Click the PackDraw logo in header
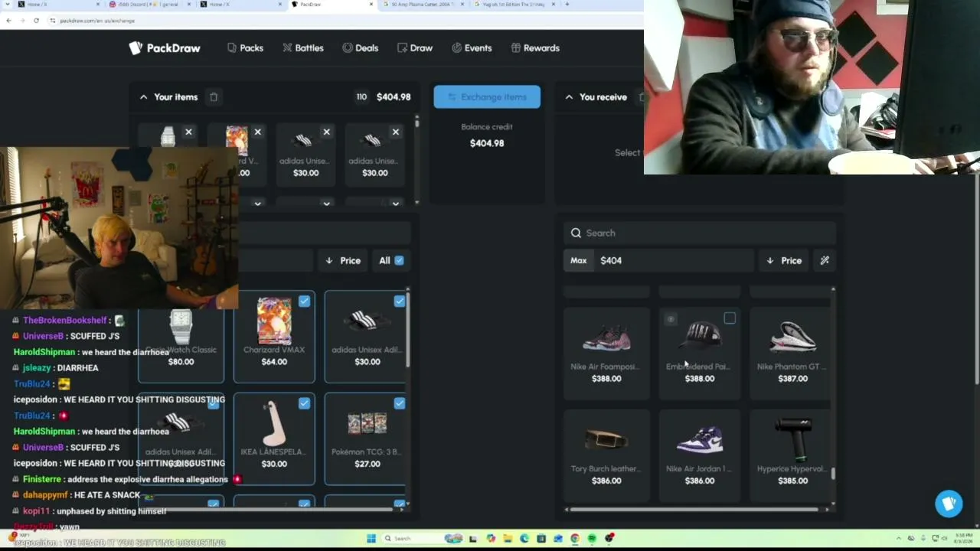Image resolution: width=980 pixels, height=551 pixels. click(165, 48)
